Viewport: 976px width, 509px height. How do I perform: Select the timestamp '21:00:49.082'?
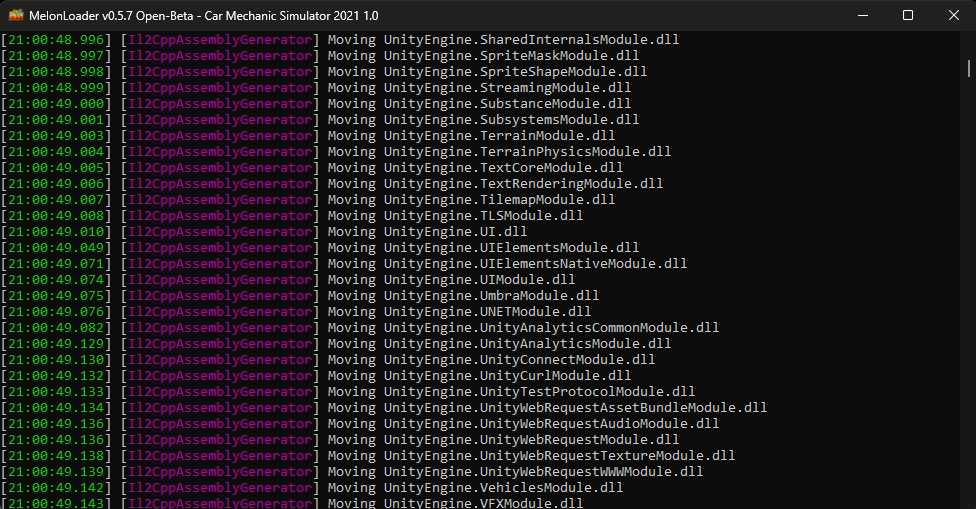tap(56, 328)
